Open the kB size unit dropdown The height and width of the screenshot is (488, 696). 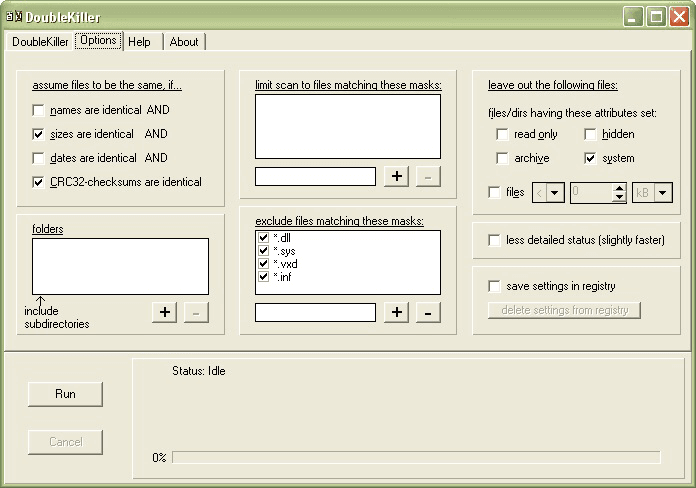pos(663,193)
